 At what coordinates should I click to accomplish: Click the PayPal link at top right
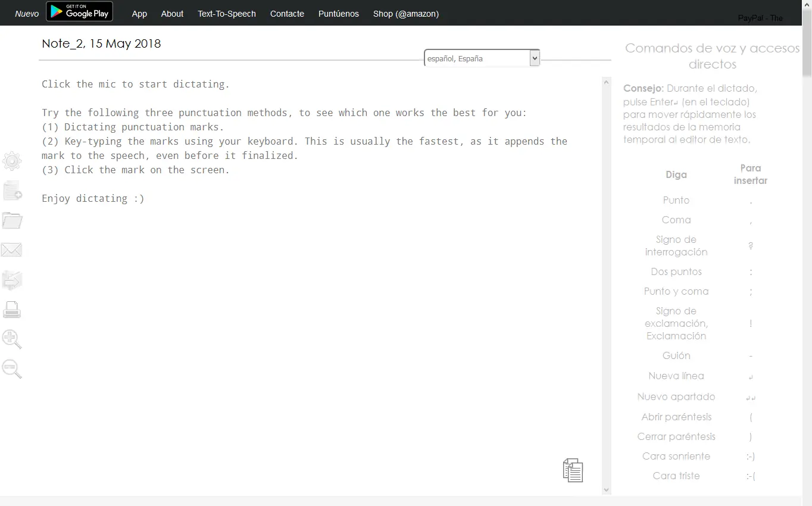[760, 18]
